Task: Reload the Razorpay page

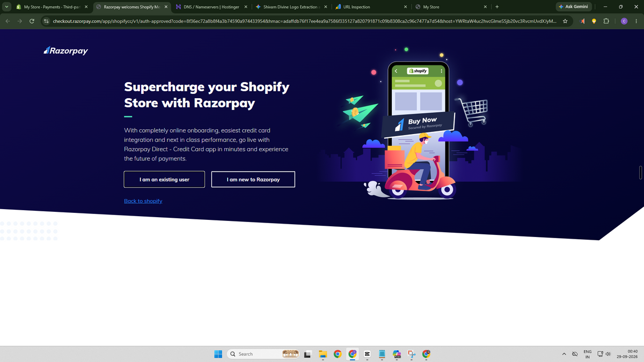Action: [x=32, y=21]
